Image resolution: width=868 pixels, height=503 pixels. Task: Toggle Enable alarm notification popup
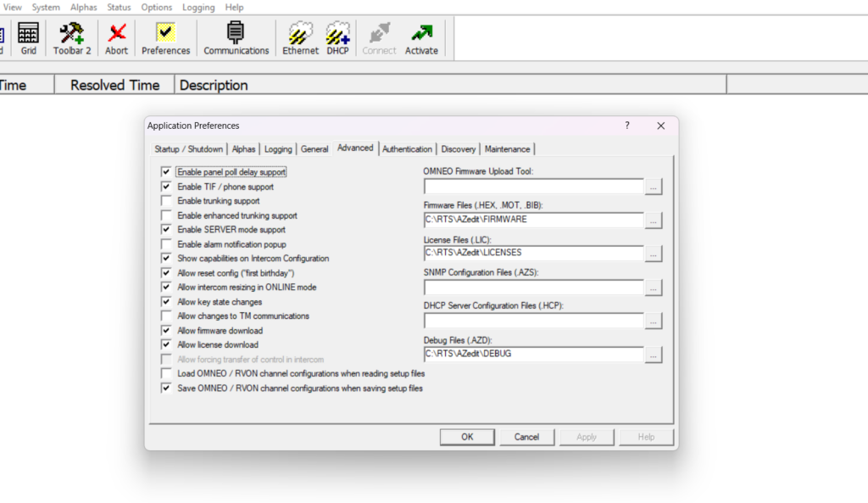(x=166, y=244)
